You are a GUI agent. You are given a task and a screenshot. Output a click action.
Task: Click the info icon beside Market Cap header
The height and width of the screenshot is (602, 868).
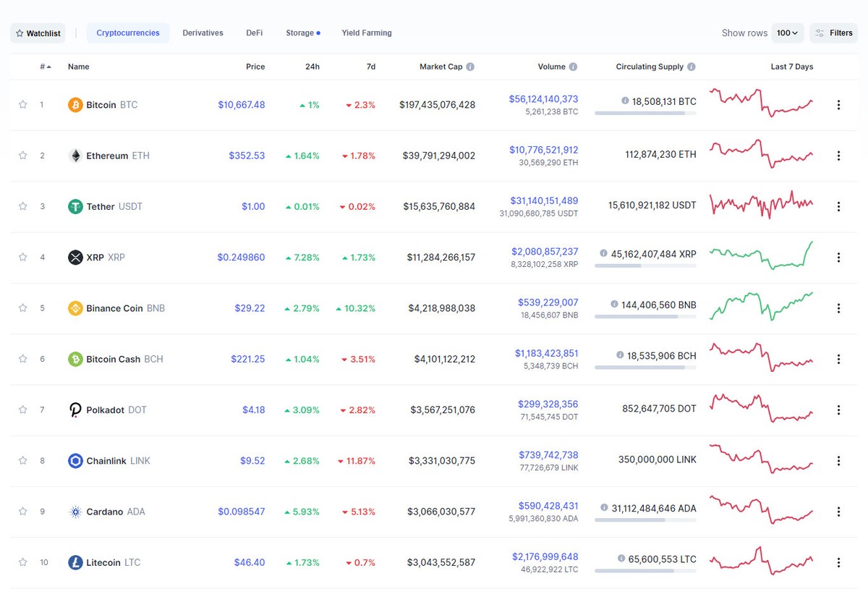[x=470, y=66]
